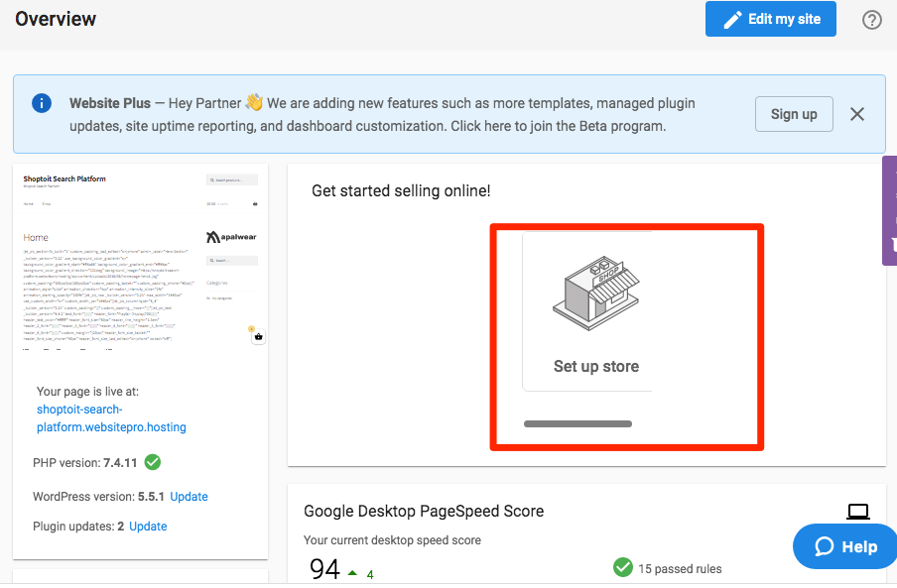Click the green check beside 15 passed rules
This screenshot has width=897, height=588.
click(623, 567)
